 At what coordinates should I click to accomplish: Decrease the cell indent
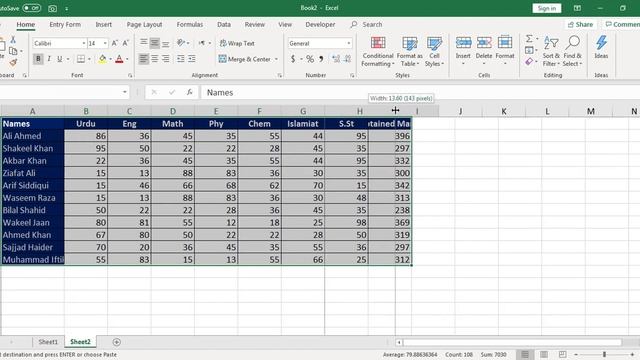coord(181,59)
